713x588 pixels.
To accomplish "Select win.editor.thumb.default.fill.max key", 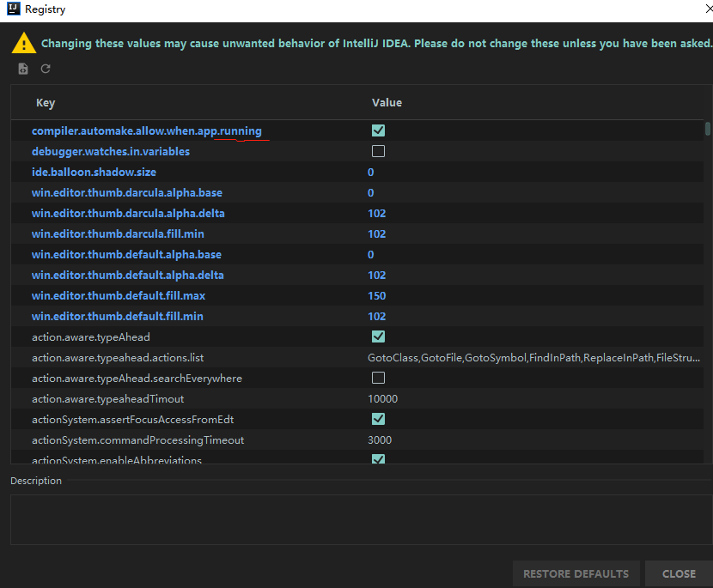I will coord(119,296).
